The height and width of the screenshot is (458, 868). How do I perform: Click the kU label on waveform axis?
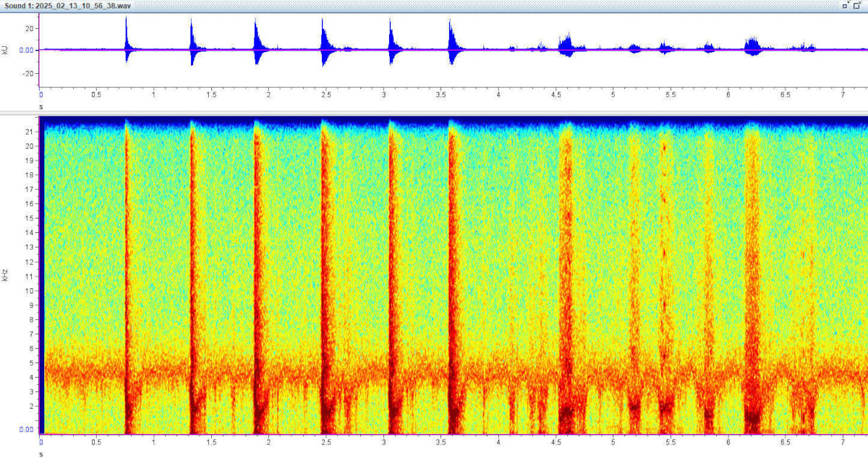[x=6, y=51]
